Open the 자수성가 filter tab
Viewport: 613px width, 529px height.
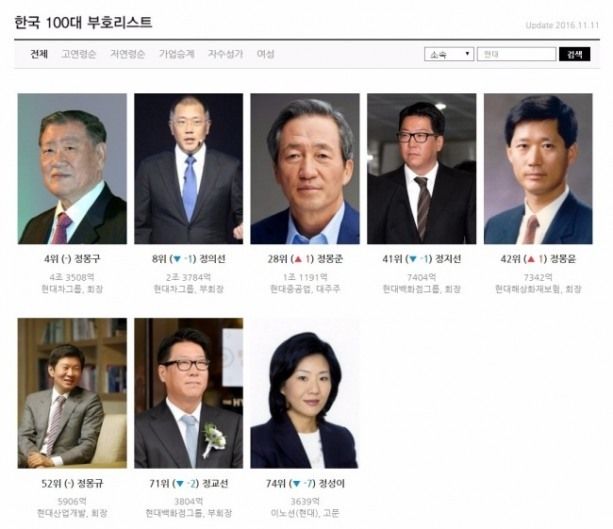point(226,54)
